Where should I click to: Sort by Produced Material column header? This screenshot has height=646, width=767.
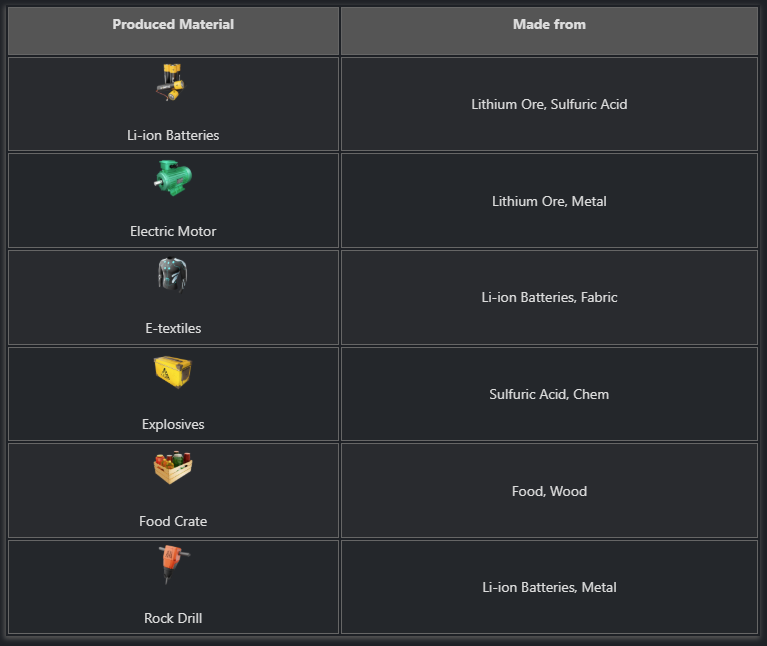tap(173, 31)
